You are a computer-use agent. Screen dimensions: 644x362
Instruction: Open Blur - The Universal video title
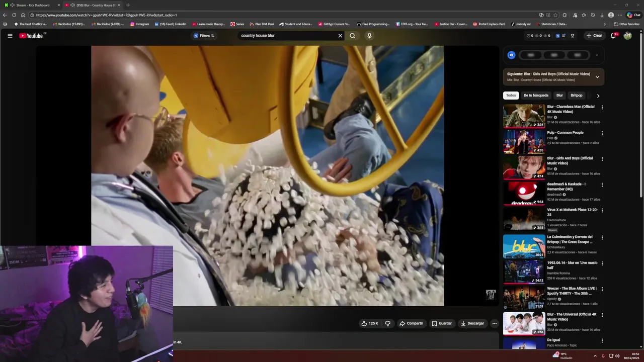[x=572, y=317]
